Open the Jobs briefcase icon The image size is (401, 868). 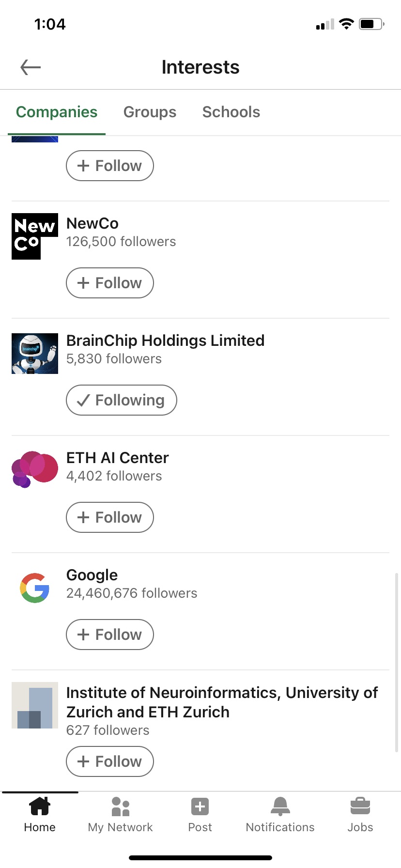point(360,806)
